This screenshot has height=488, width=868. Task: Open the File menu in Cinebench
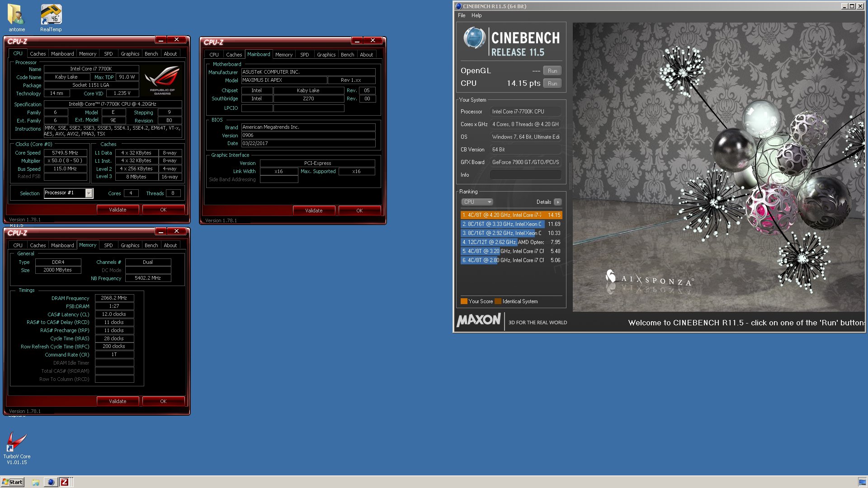coord(462,15)
